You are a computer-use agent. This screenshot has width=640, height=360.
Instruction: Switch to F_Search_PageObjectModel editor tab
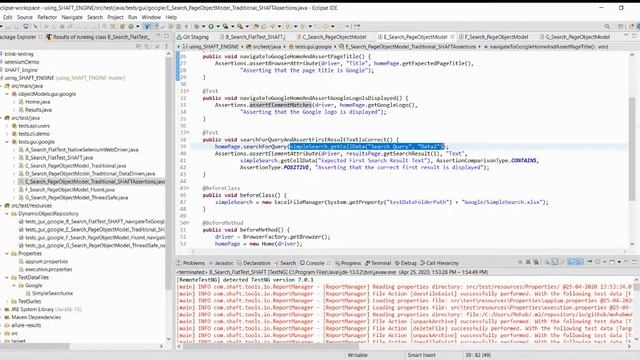tap(496, 37)
